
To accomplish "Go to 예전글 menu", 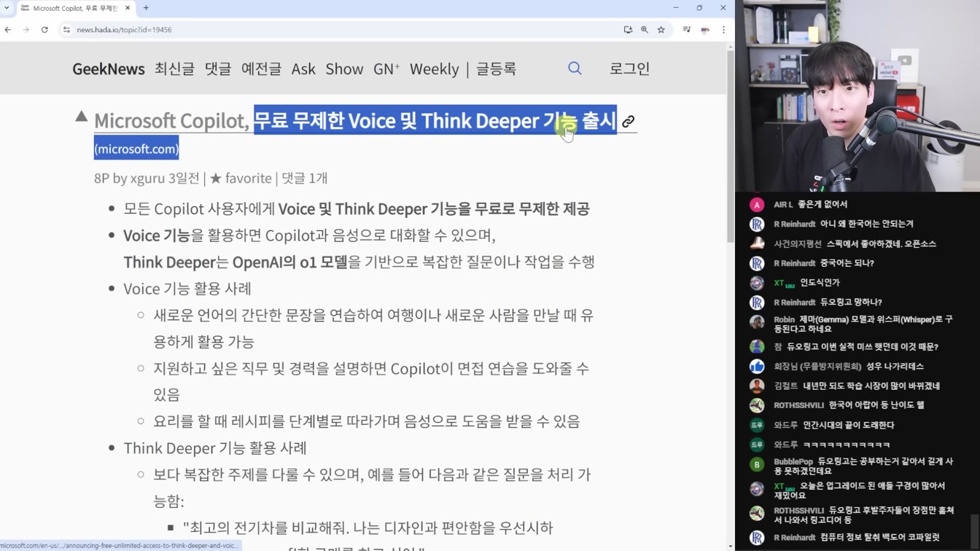I will (261, 69).
